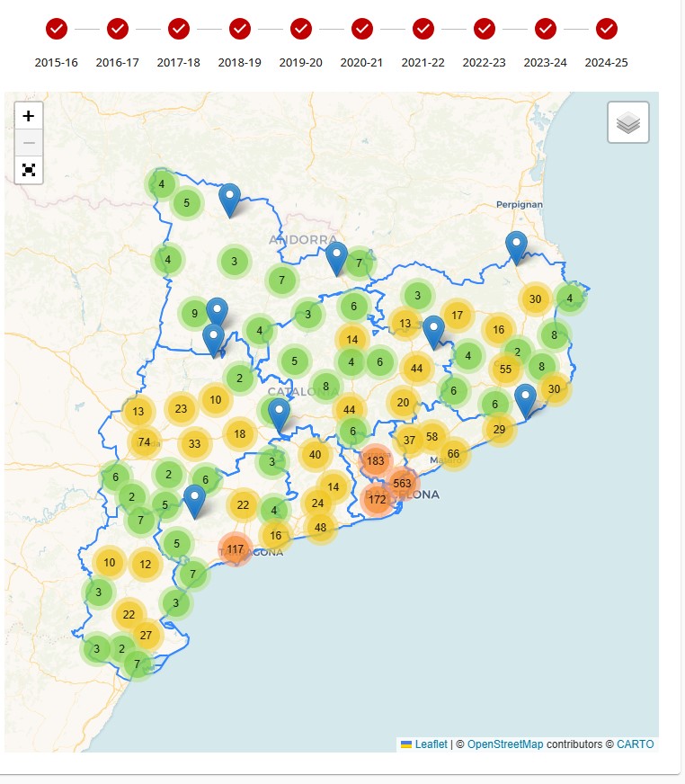
Task: Select the 2017-18 season step
Action: (x=179, y=29)
